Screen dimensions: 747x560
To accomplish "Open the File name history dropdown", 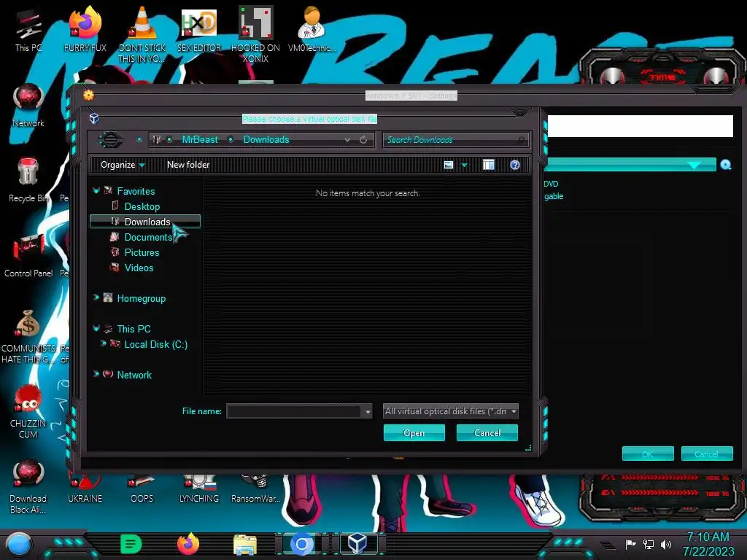I will (x=368, y=412).
